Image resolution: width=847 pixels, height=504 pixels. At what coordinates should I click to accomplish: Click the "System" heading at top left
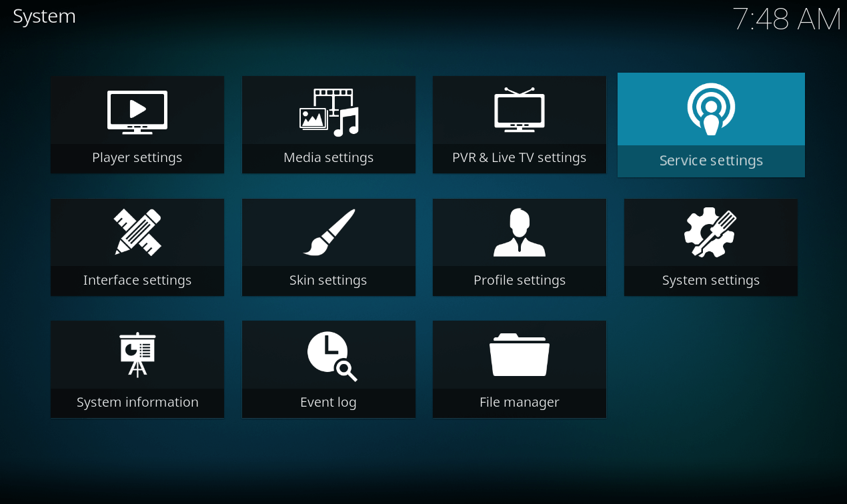pos(44,17)
